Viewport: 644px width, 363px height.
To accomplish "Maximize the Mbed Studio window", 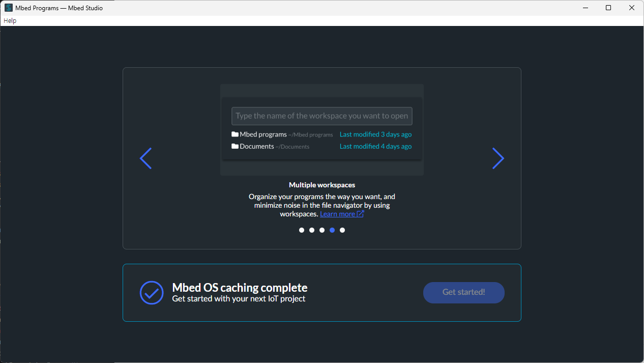I will click(608, 8).
